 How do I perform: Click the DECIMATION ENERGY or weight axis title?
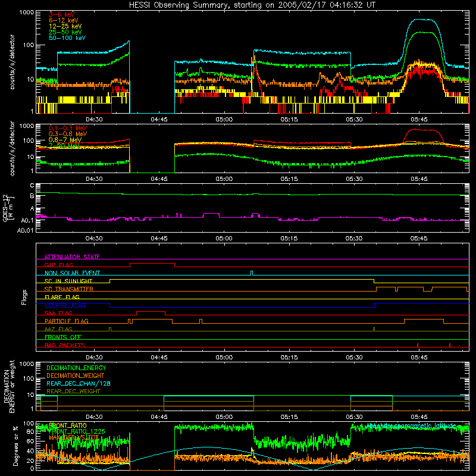point(9,386)
